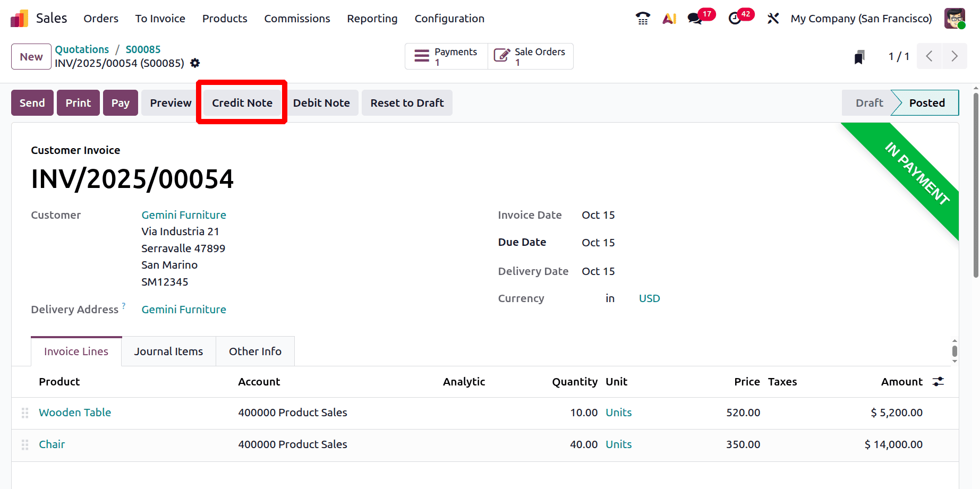Open the Configuration menu
Viewport: 980px width, 489px height.
449,18
